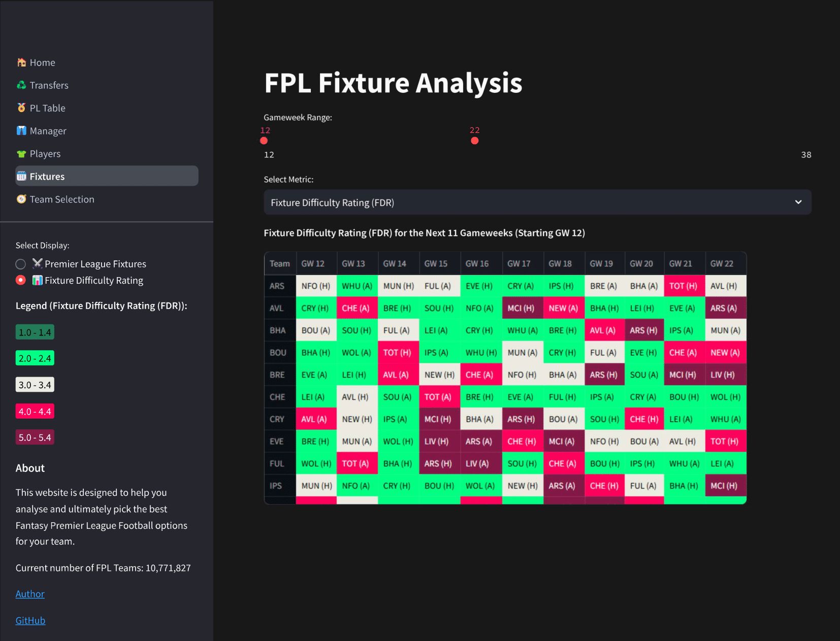Select the Fixture Difficulty Rating radio button

pyautogui.click(x=20, y=280)
